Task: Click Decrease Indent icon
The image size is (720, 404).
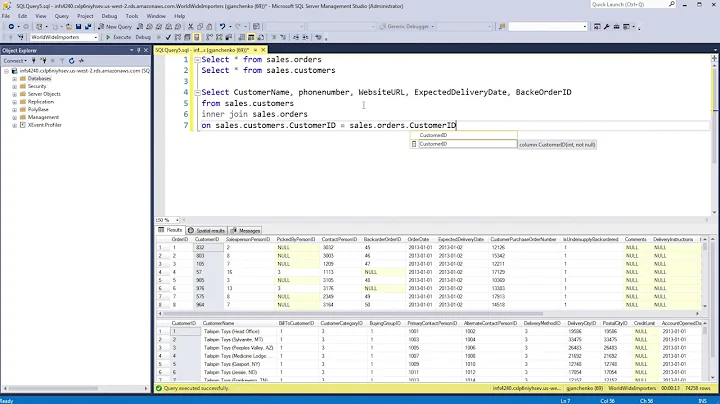Action: (x=296, y=37)
